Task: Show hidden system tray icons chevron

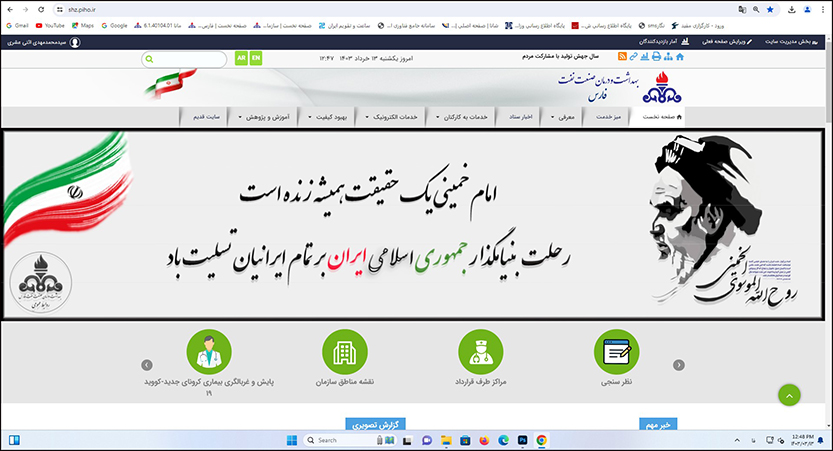Action: pyautogui.click(x=737, y=440)
